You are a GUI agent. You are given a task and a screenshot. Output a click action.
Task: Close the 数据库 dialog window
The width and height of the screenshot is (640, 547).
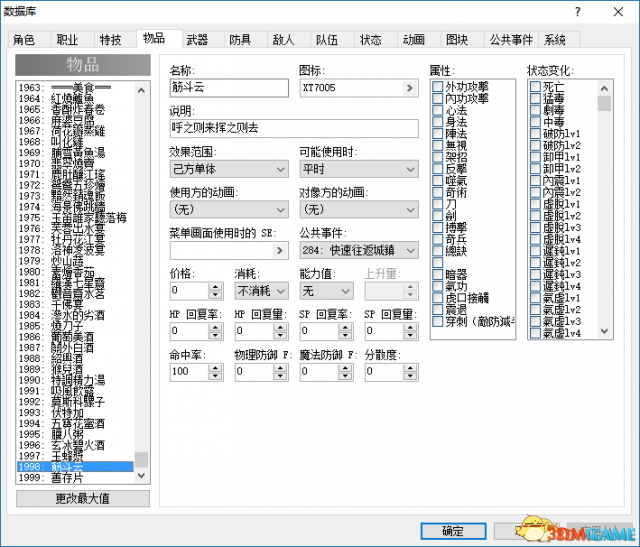(618, 12)
